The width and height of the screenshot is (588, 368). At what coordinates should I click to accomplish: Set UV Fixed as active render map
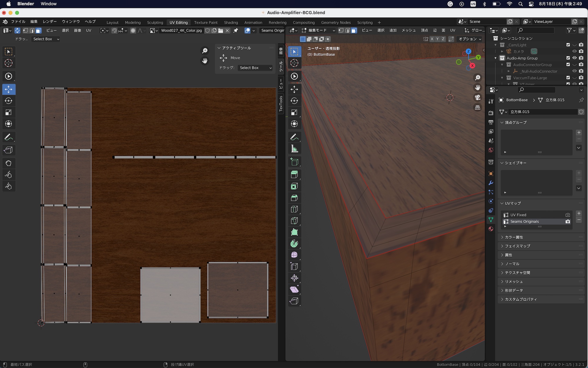coord(568,215)
